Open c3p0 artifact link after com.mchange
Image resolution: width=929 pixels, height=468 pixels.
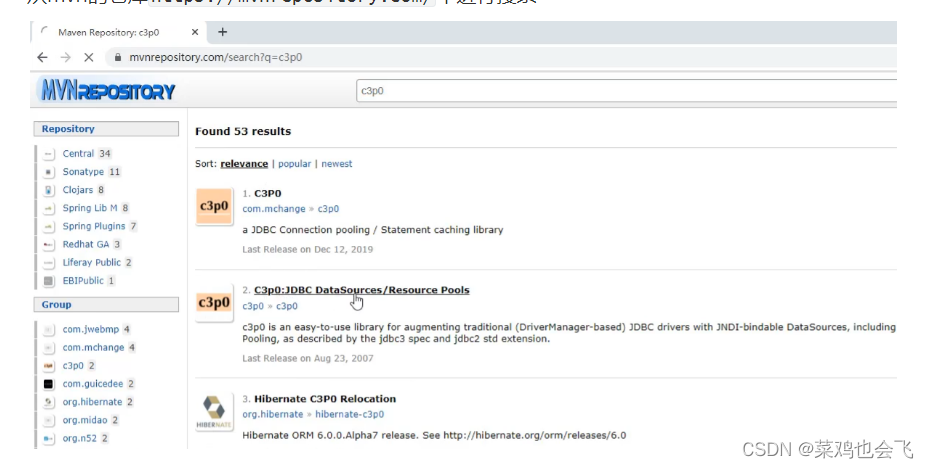(328, 209)
